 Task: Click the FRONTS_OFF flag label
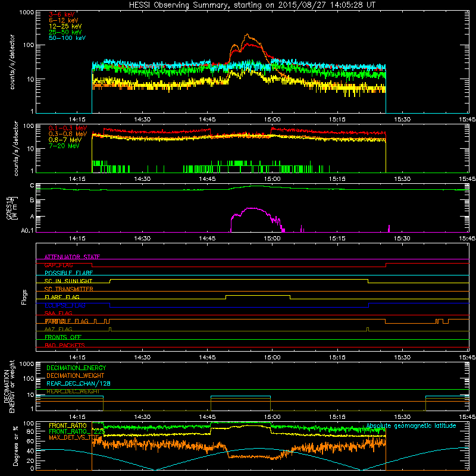(63, 337)
